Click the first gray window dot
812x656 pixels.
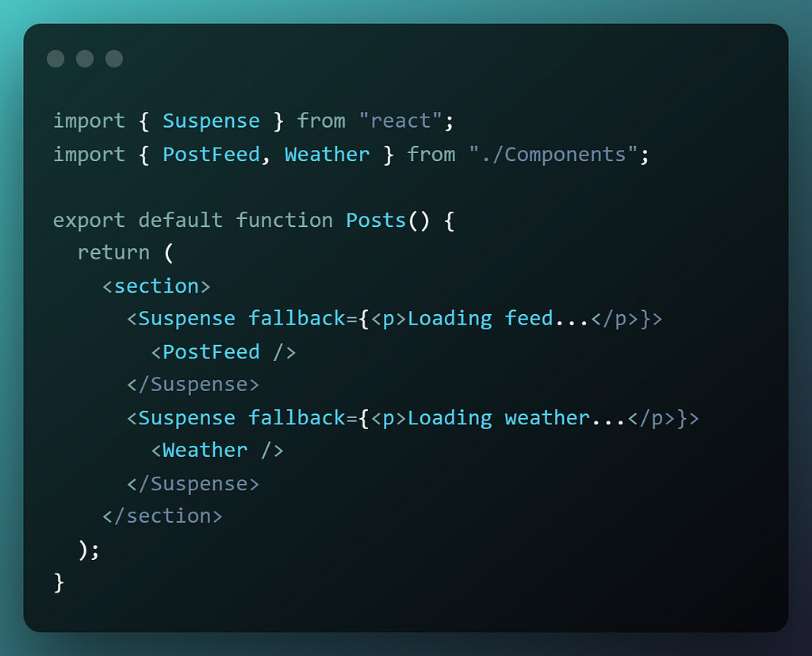click(x=56, y=59)
